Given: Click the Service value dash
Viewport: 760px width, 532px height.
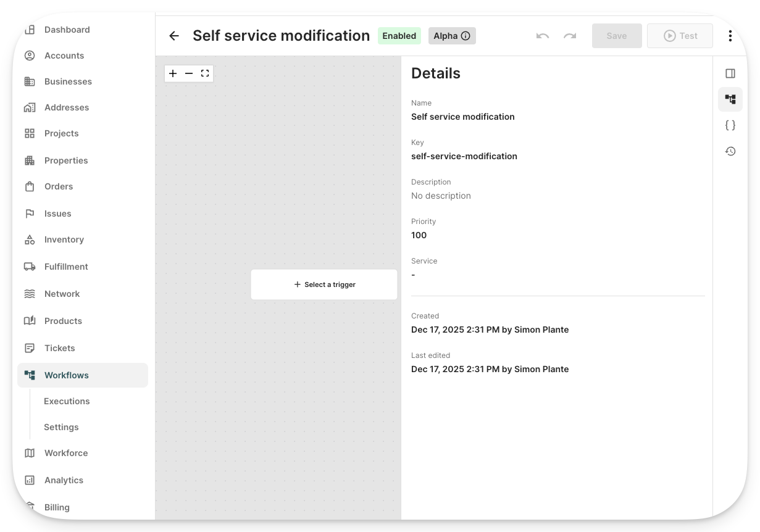Looking at the screenshot, I should [x=413, y=275].
